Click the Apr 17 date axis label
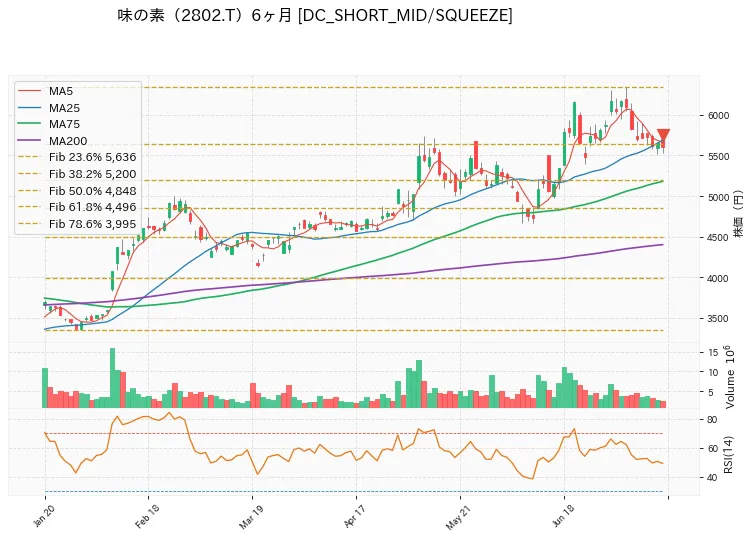 (x=355, y=516)
